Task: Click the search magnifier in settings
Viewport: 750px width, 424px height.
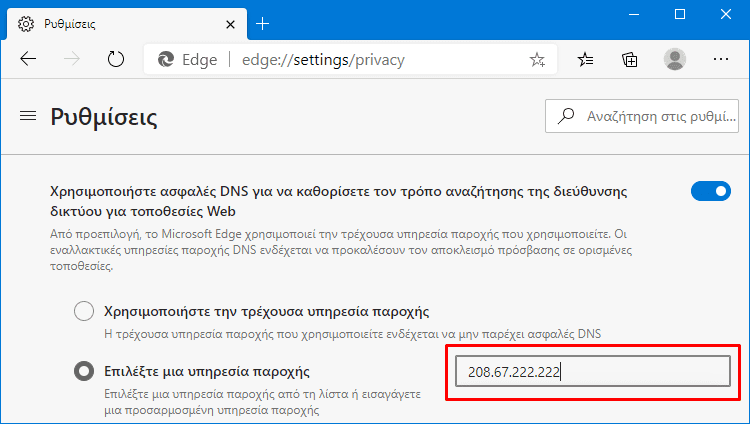Action: [x=566, y=116]
